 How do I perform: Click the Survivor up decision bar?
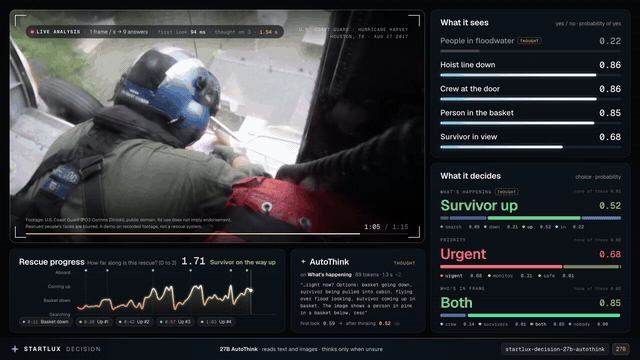click(x=530, y=218)
